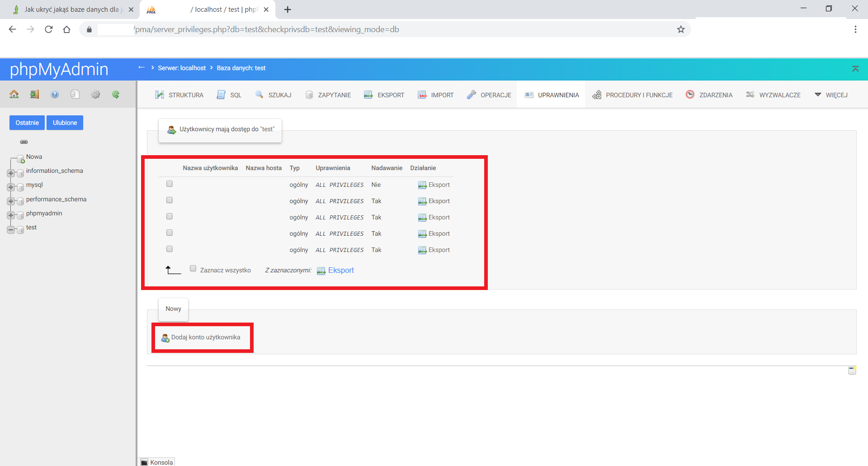Open the phpMyAdmin documentation help icon
The width and height of the screenshot is (868, 466).
[x=55, y=94]
